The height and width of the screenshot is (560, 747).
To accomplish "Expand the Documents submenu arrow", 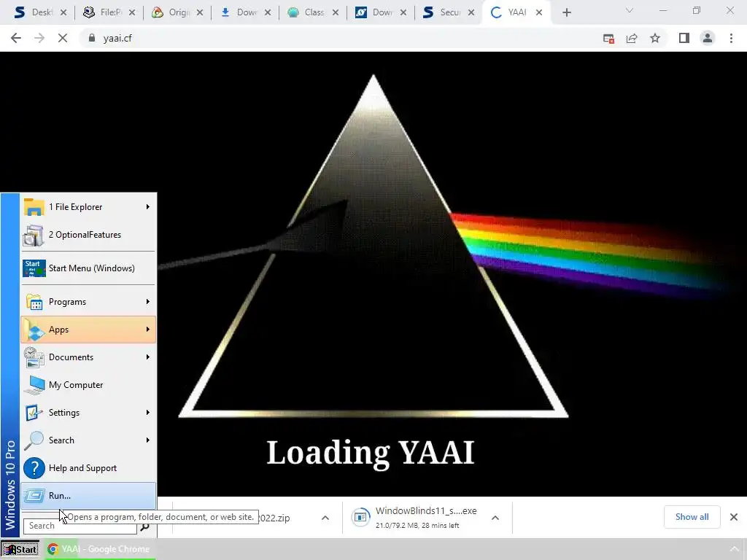I will coord(148,357).
